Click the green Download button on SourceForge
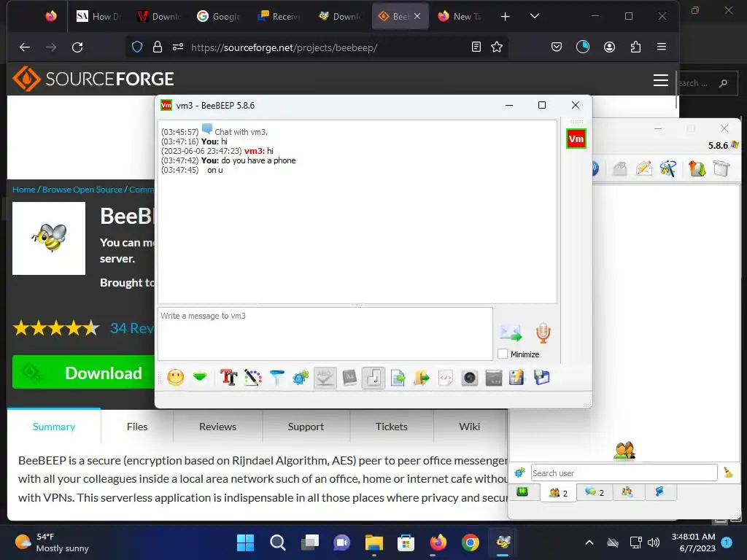Screen dimensions: 747x560 [84, 373]
